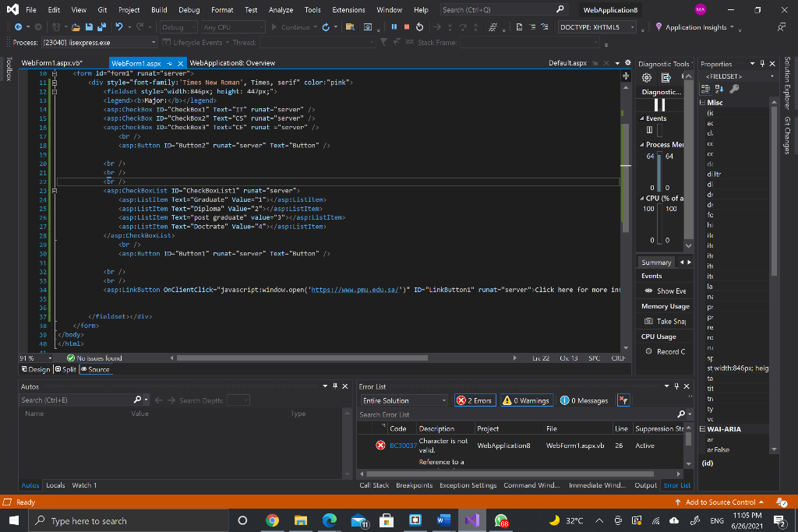Toggle the 0 Messages filter
Image resolution: width=798 pixels, height=532 pixels.
584,400
